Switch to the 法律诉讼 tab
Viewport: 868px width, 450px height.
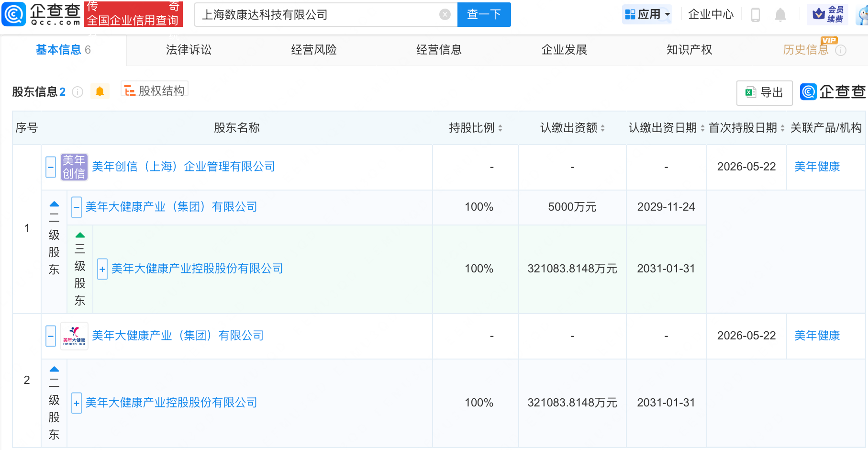pos(189,50)
